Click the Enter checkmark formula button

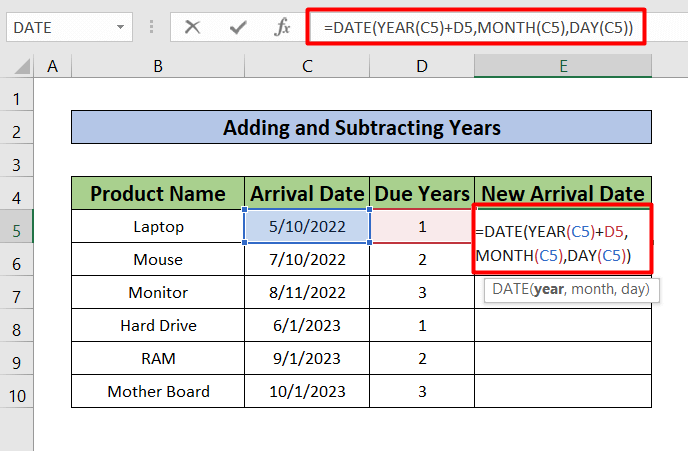point(237,28)
